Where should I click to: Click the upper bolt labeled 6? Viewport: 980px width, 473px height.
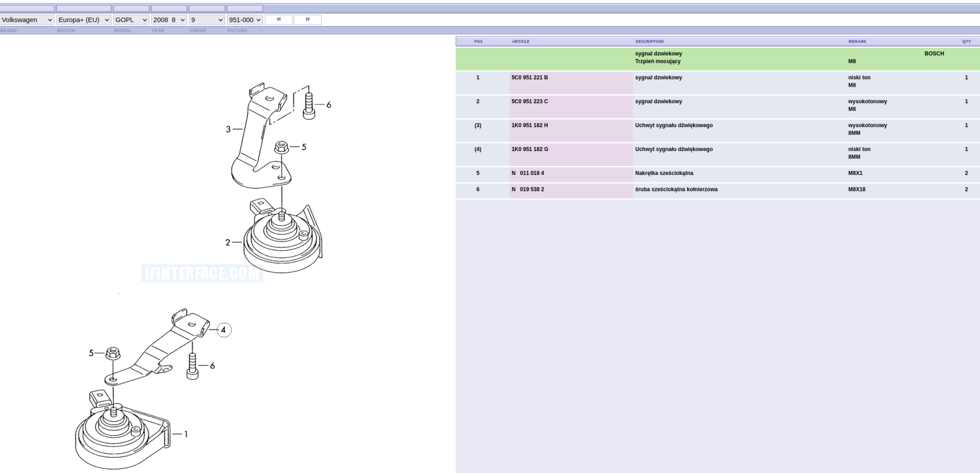pyautogui.click(x=309, y=106)
